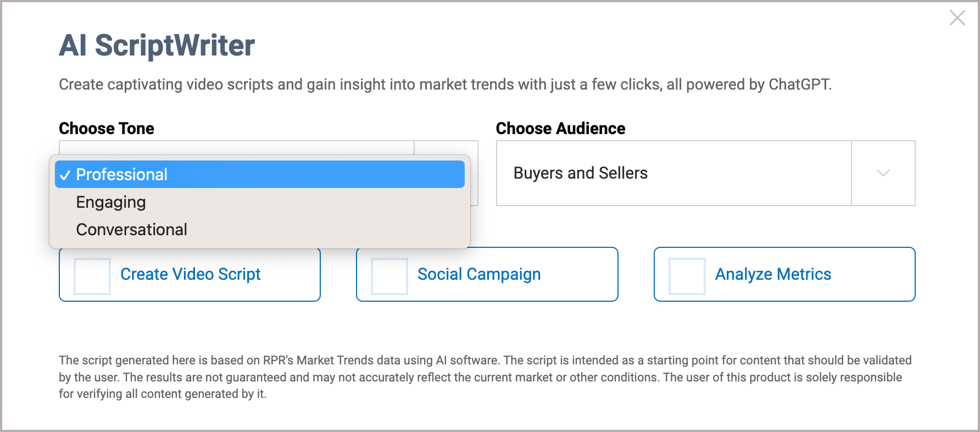Screen dimensions: 980x432
Task: Click the Choose Audience label
Action: 560,129
